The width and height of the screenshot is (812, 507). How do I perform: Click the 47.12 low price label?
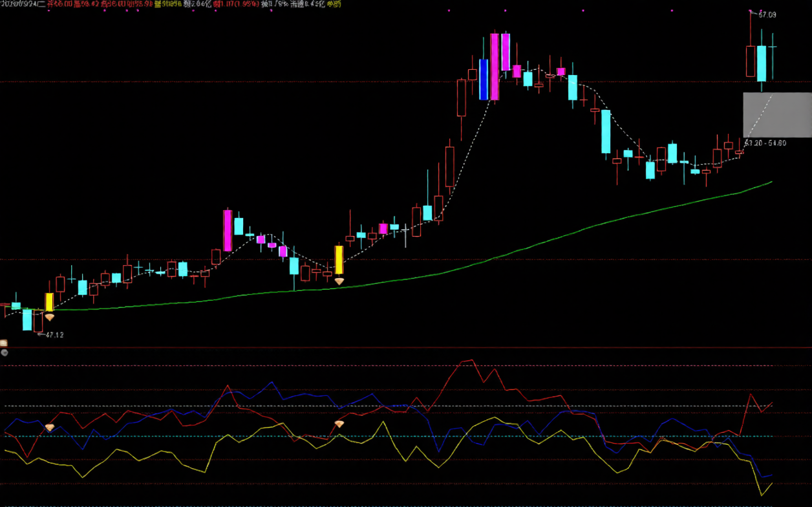54,335
